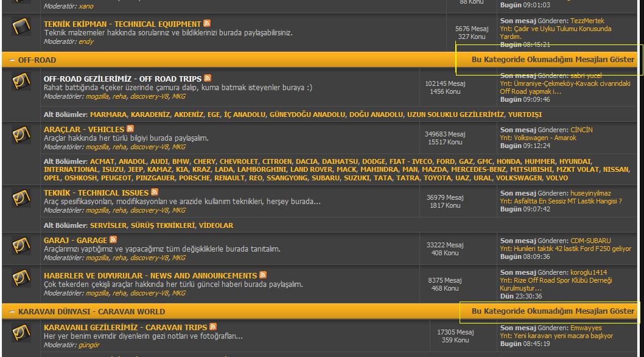Image resolution: width=644 pixels, height=357 pixels.
Task: Click RSS feed icon beside Off Road Trips
Action: click(208, 79)
